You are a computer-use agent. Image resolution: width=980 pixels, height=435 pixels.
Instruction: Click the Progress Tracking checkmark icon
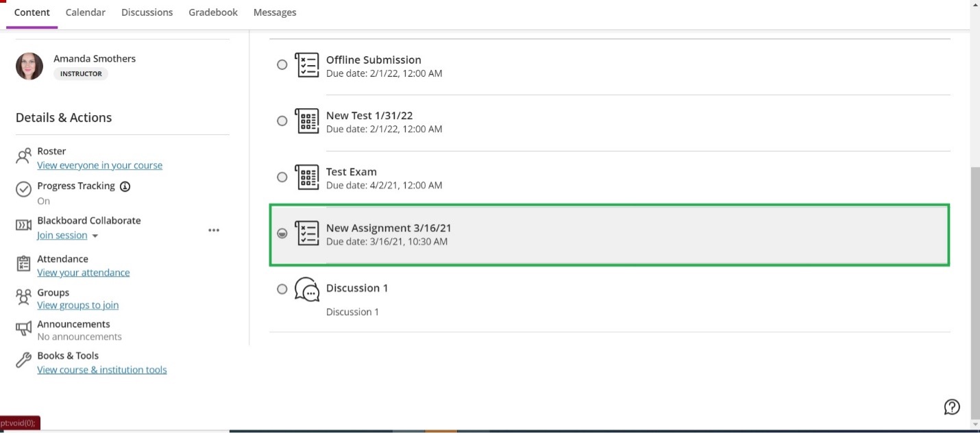coord(24,189)
